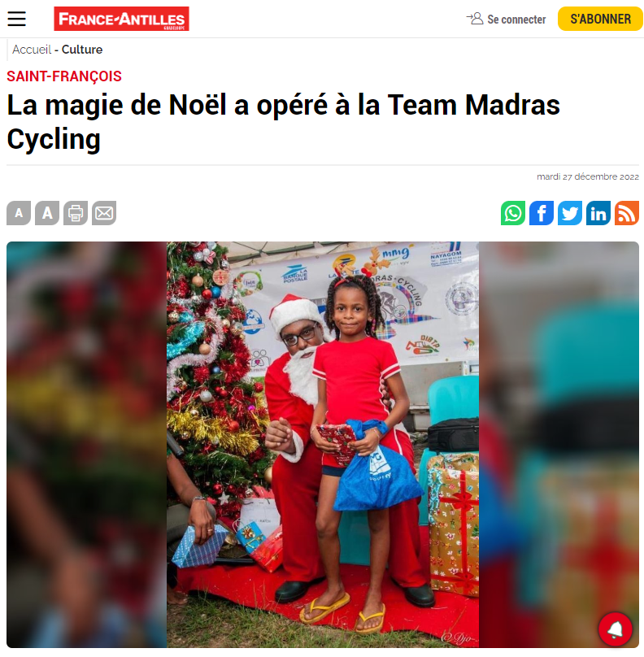This screenshot has width=644, height=657.
Task: Share article on Facebook
Action: tap(542, 213)
